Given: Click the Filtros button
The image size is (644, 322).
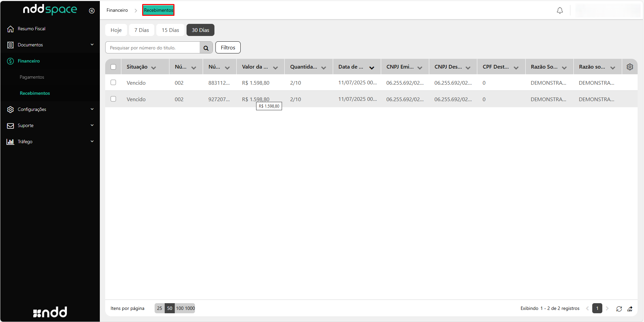Looking at the screenshot, I should pos(228,48).
